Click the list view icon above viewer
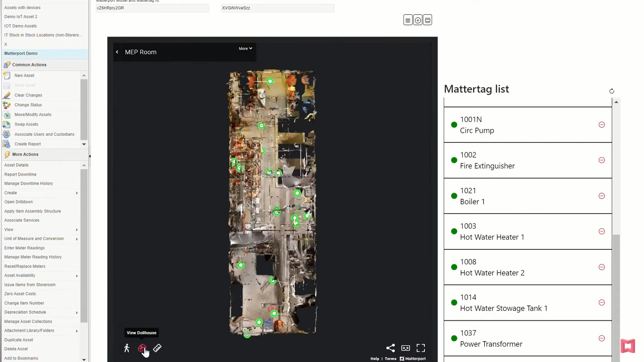Image resolution: width=644 pixels, height=362 pixels. pyautogui.click(x=408, y=20)
